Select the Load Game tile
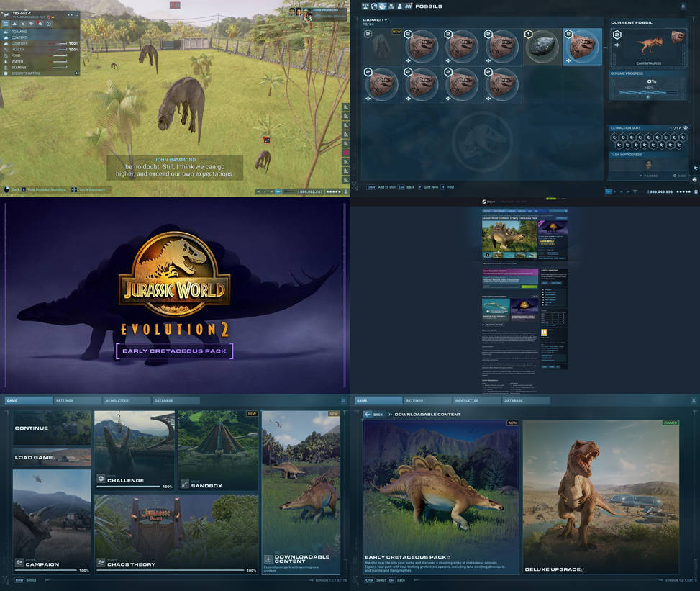Viewport: 700px width, 591px height. coord(52,457)
